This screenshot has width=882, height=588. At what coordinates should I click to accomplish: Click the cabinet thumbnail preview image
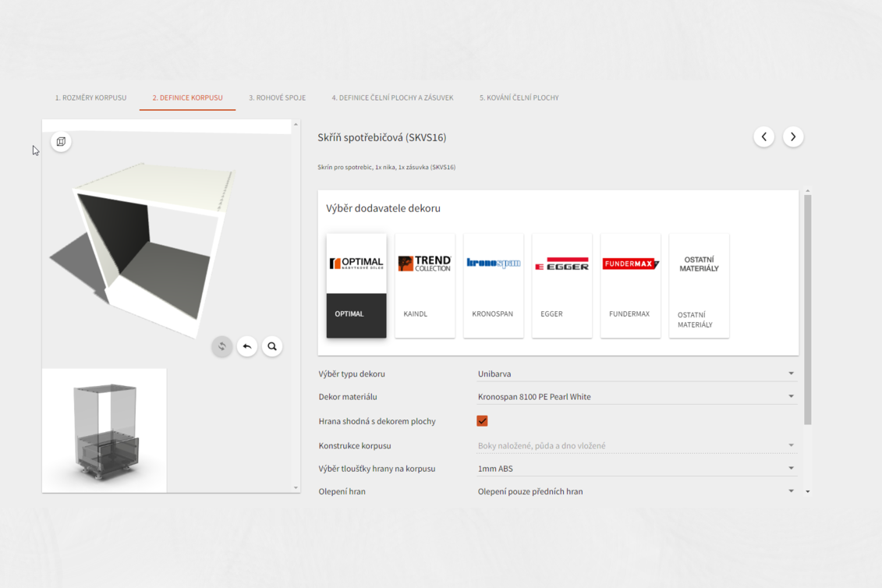click(104, 430)
